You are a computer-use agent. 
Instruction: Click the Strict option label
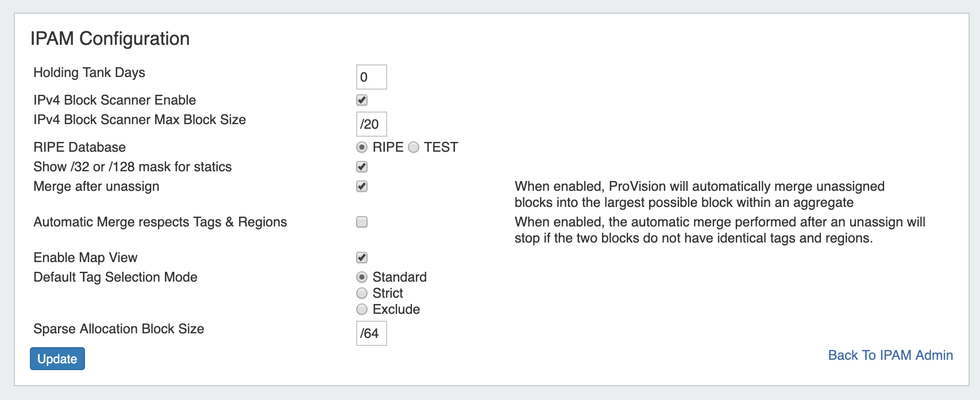[388, 293]
